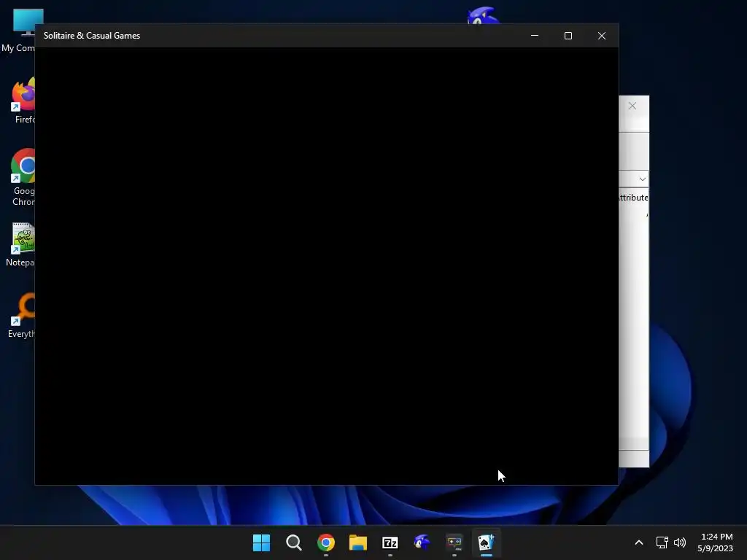
Task: Minimize the Solitaire & Casual Games window
Action: coord(535,36)
